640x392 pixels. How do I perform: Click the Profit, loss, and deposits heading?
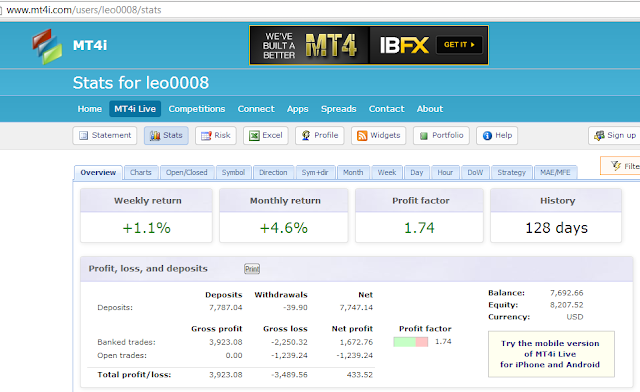pyautogui.click(x=148, y=269)
